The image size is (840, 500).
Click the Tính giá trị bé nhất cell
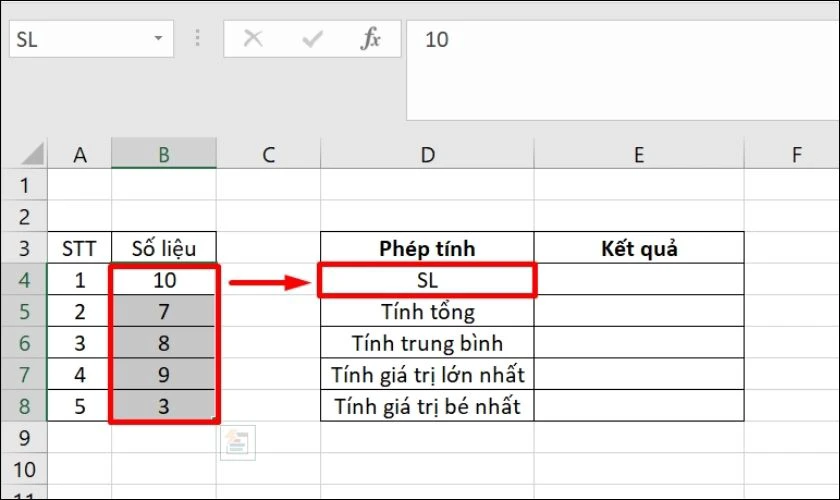pos(428,406)
